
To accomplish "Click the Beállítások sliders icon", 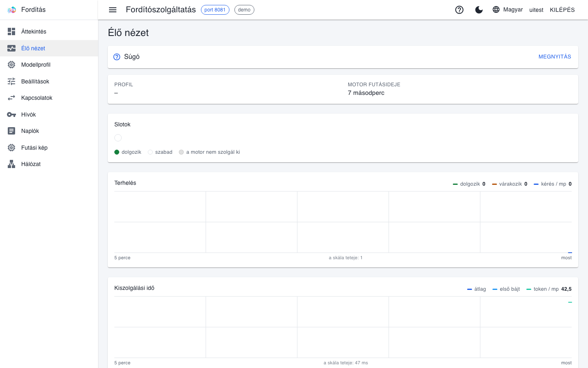I will (11, 81).
